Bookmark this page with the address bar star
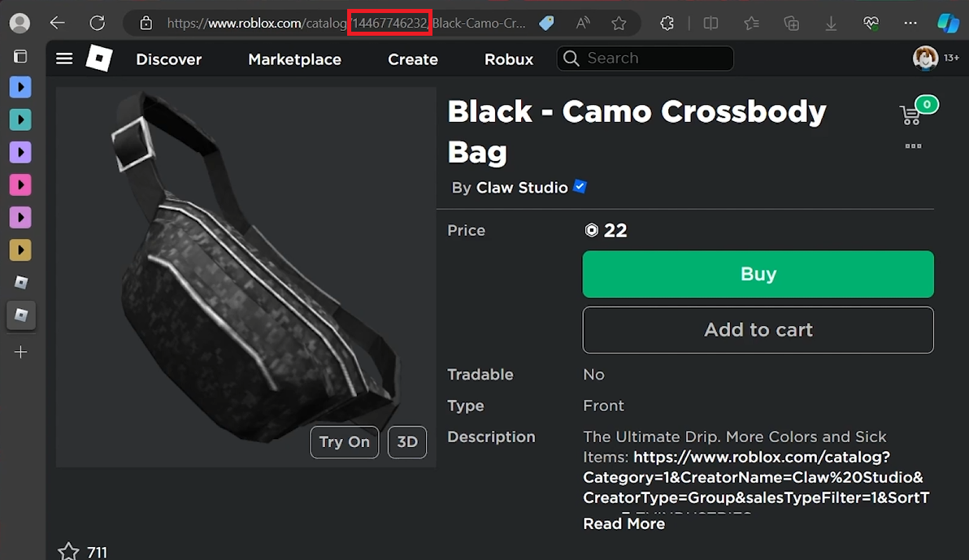 pos(620,23)
